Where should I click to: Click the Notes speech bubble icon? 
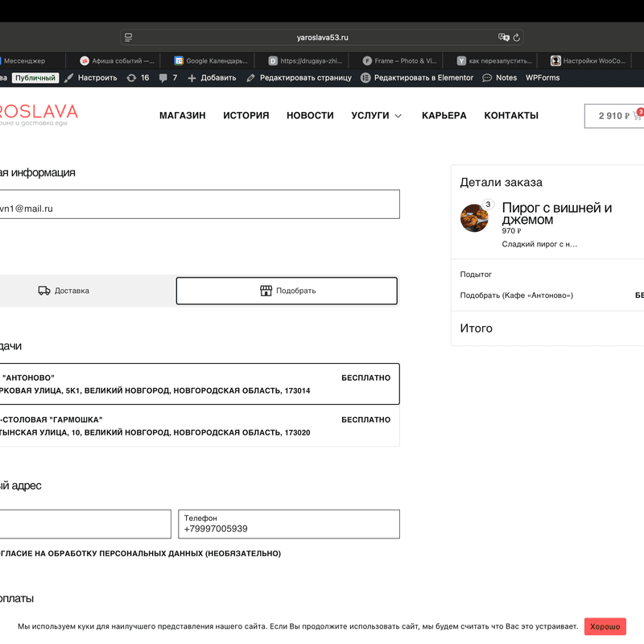click(488, 78)
